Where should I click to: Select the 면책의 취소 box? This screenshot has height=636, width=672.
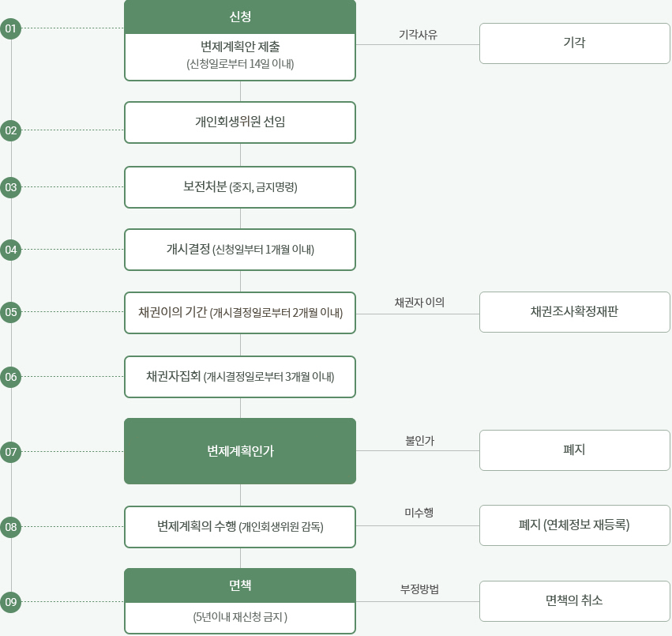click(x=574, y=601)
